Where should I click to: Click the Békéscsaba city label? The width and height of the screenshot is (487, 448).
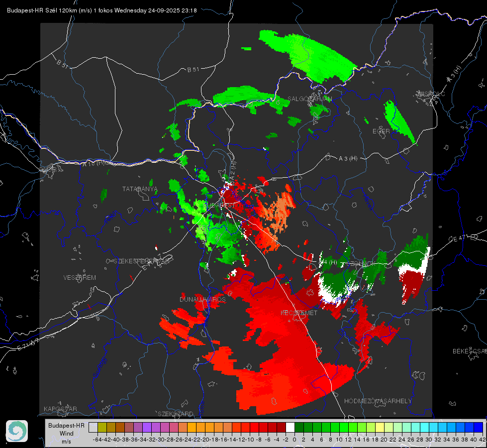pos(469,351)
